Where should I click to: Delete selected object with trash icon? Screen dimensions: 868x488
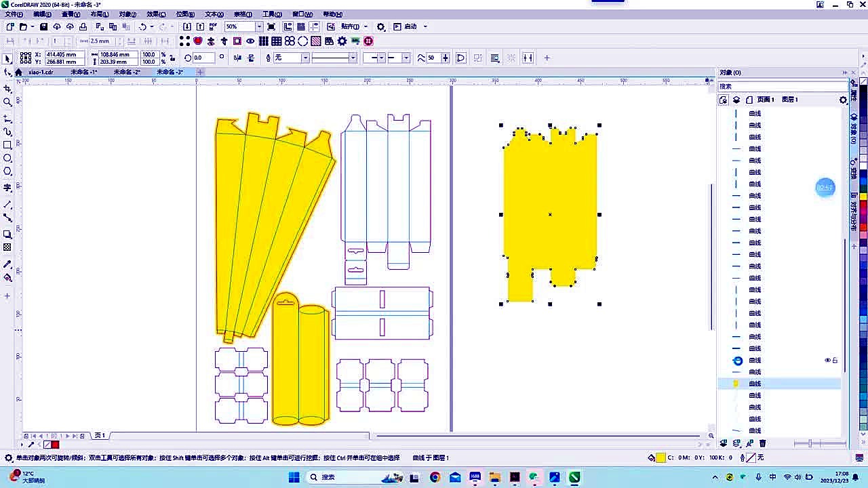coord(762,443)
